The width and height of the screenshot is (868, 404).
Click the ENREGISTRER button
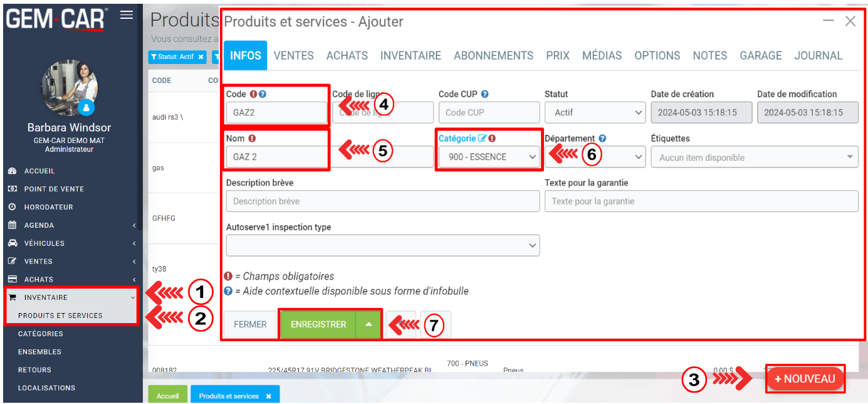coord(318,324)
